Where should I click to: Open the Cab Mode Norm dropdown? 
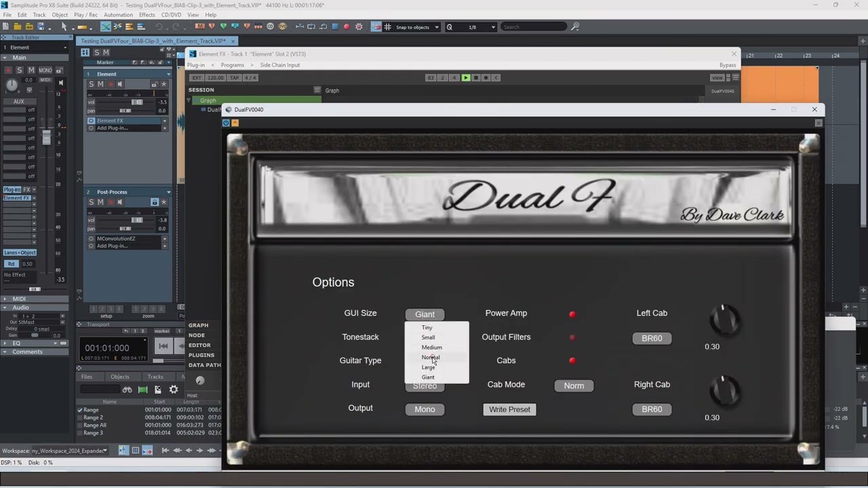(x=574, y=386)
